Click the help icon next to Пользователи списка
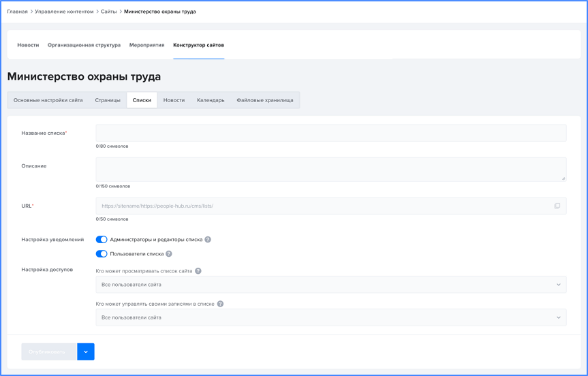The height and width of the screenshot is (376, 588). click(169, 254)
